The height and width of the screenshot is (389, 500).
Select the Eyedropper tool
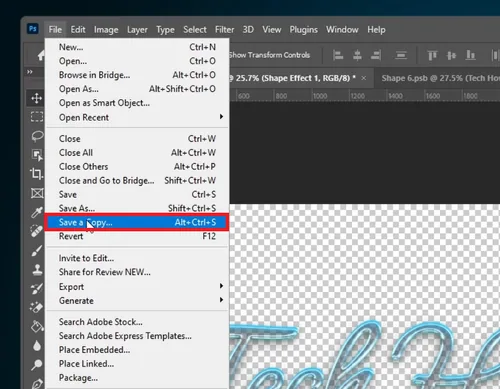pos(37,212)
